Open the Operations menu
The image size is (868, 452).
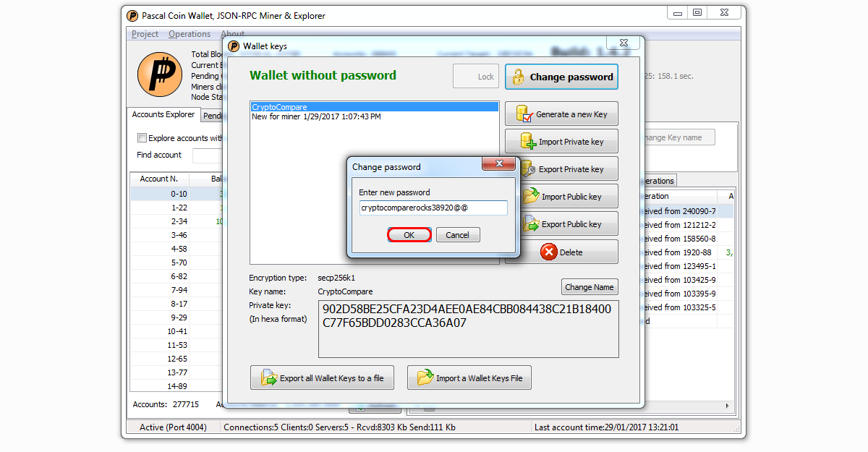(190, 34)
